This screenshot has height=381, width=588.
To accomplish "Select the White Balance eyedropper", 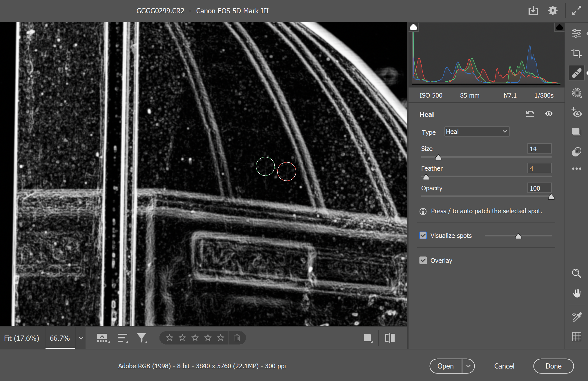I will pyautogui.click(x=577, y=316).
